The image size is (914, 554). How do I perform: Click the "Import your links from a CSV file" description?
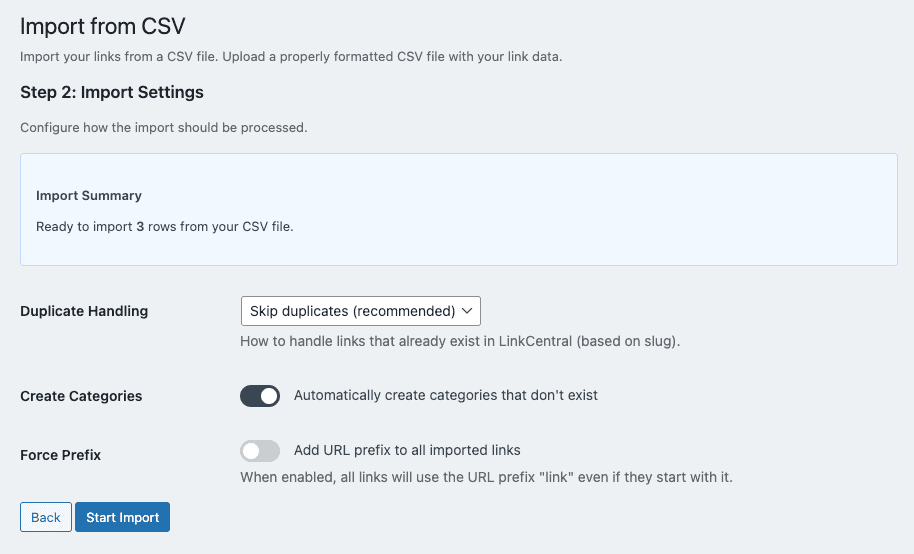tap(291, 56)
